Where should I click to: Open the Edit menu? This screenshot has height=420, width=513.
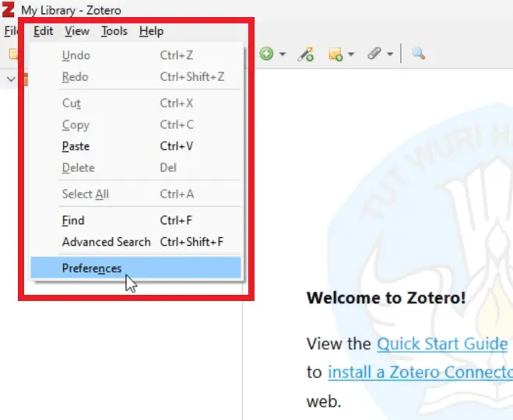click(x=43, y=31)
